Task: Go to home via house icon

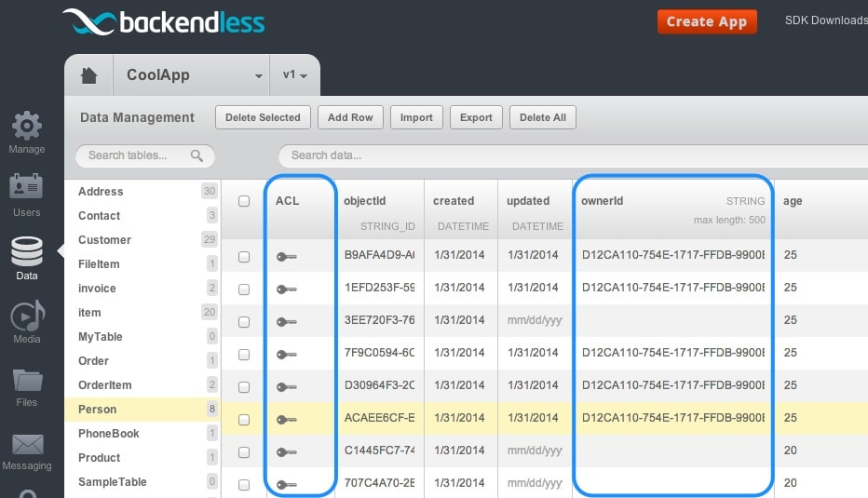Action: coord(88,75)
